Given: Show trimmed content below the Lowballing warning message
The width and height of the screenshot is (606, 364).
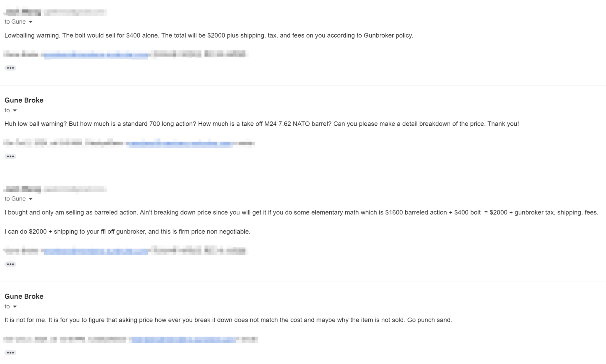Looking at the screenshot, I should [x=10, y=68].
